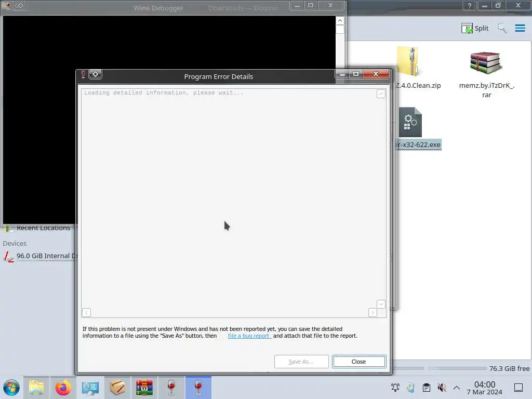
Task: Toggle the diamond pin button on Program Error Details
Action: (96, 74)
